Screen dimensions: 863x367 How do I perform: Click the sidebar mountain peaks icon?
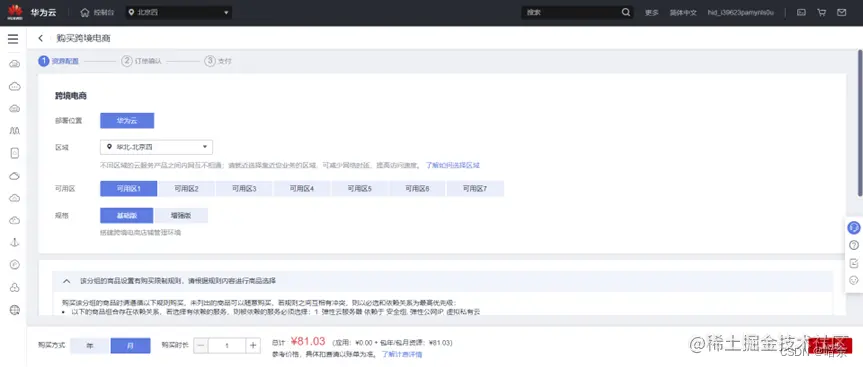point(15,131)
